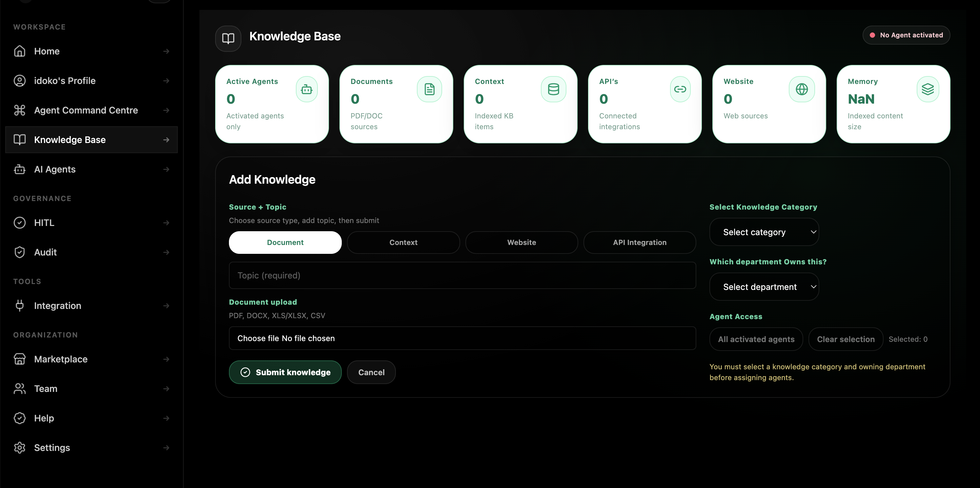Click the Knowledge Base book header icon
The image size is (980, 488).
228,38
